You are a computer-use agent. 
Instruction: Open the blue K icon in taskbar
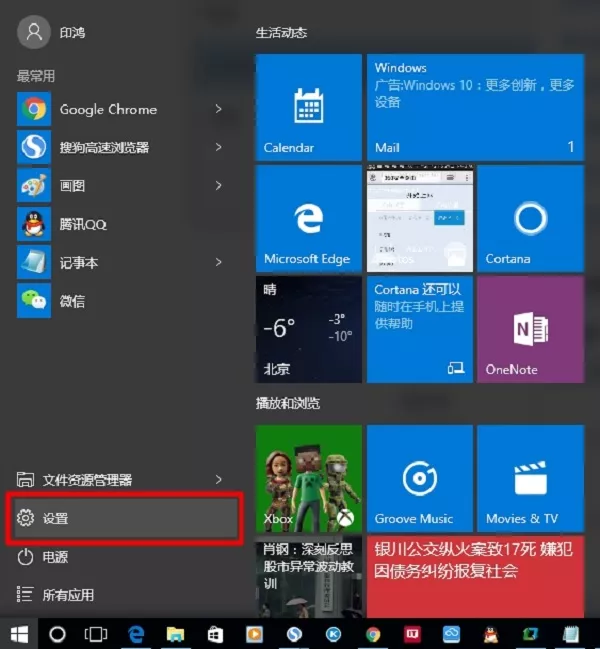pos(334,634)
